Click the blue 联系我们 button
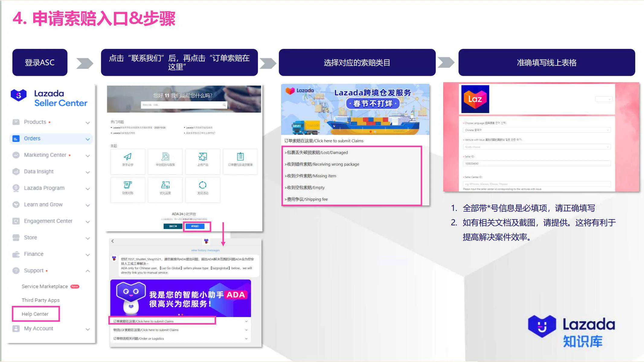This screenshot has width=644, height=362. pos(196,226)
